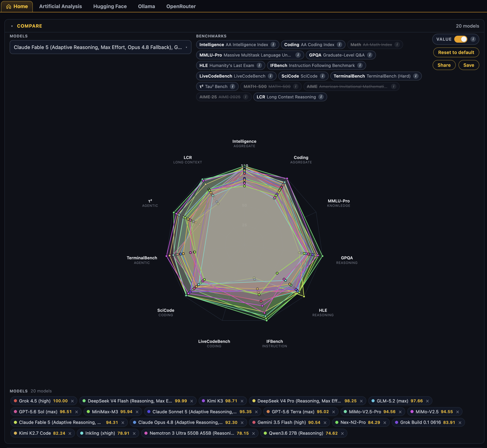Click the Grok Build 0.1 0616 chip

(428, 422)
